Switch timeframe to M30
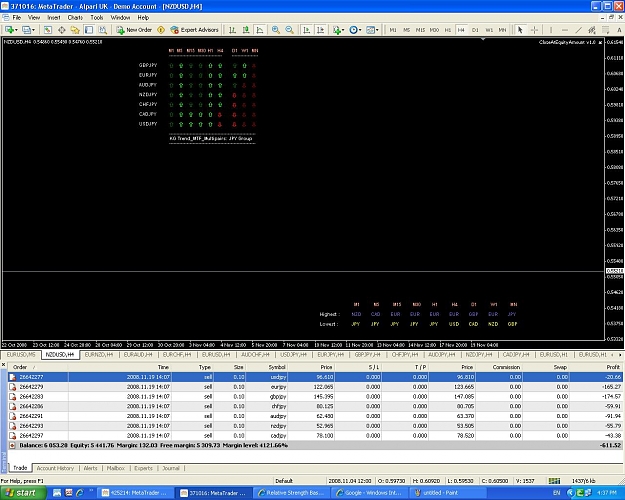The width and height of the screenshot is (625, 500). tap(434, 30)
